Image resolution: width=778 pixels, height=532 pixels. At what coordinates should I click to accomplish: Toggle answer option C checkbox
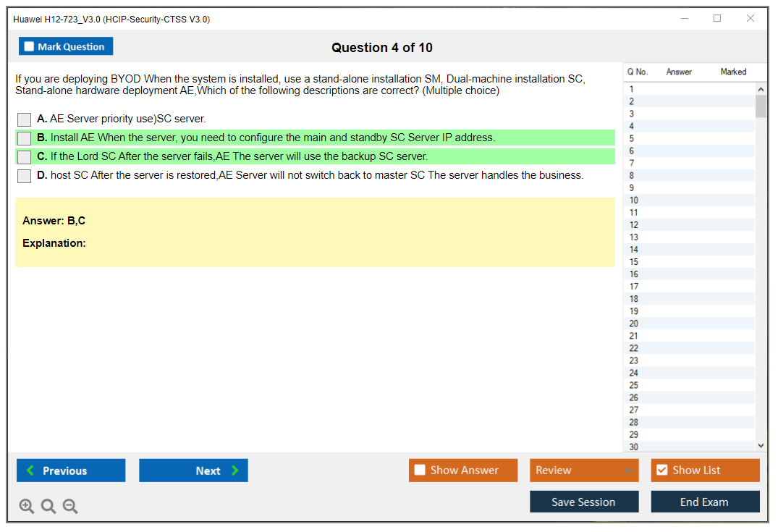[24, 157]
